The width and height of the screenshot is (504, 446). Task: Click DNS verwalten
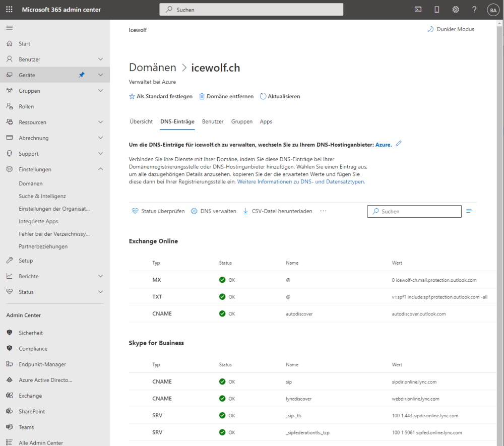213,211
